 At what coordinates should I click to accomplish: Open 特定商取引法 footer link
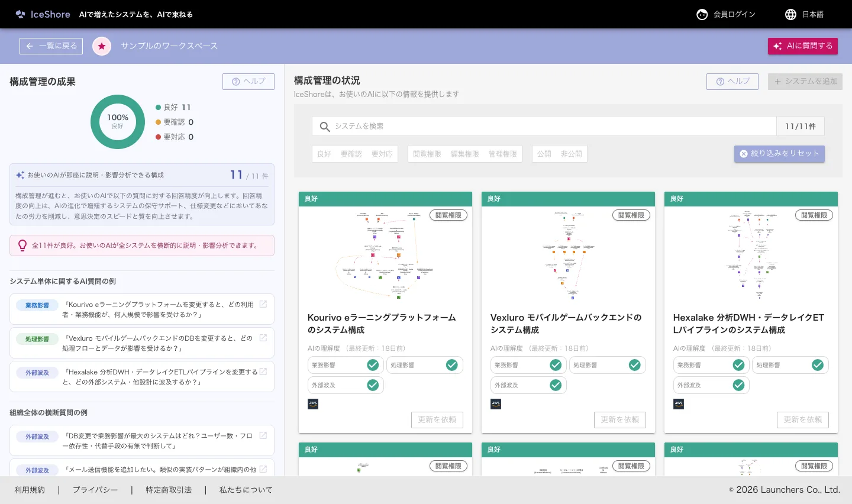click(x=169, y=490)
